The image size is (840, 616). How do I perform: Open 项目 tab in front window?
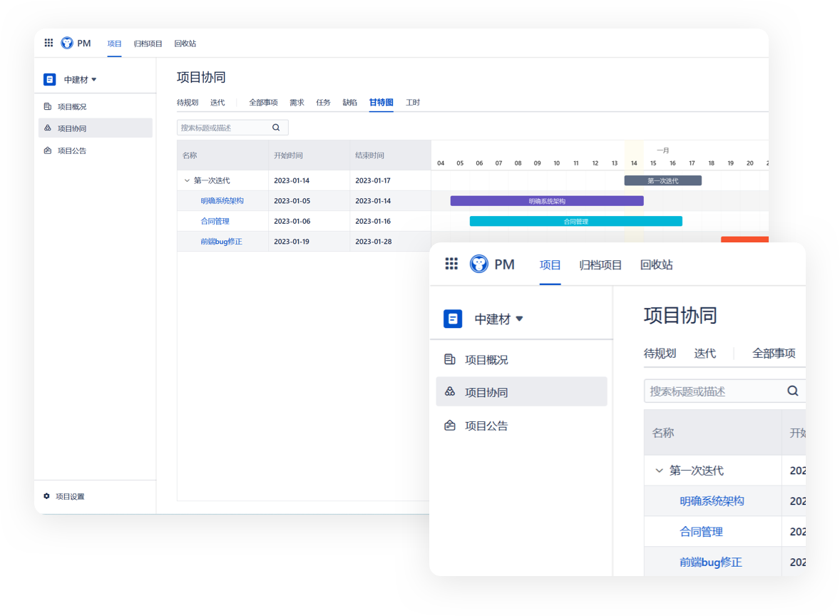550,265
